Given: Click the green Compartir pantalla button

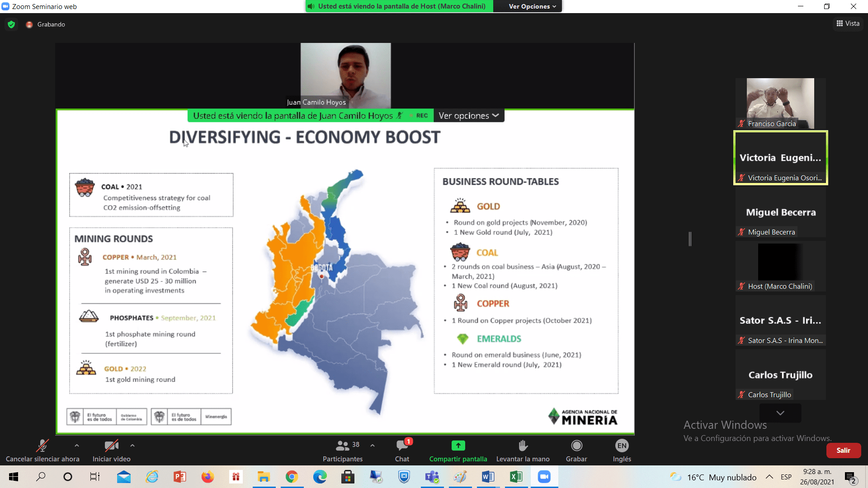Looking at the screenshot, I should (x=458, y=450).
